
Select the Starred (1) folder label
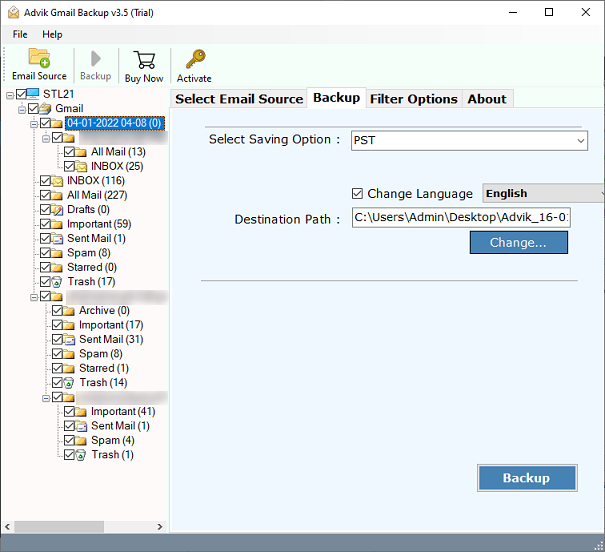[x=104, y=368]
